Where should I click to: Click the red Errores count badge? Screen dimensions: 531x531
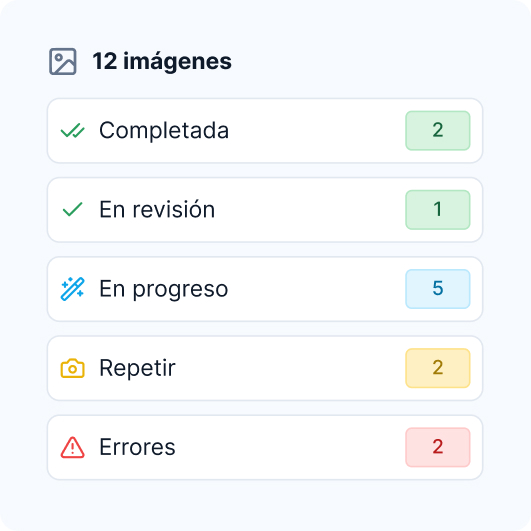pos(438,447)
